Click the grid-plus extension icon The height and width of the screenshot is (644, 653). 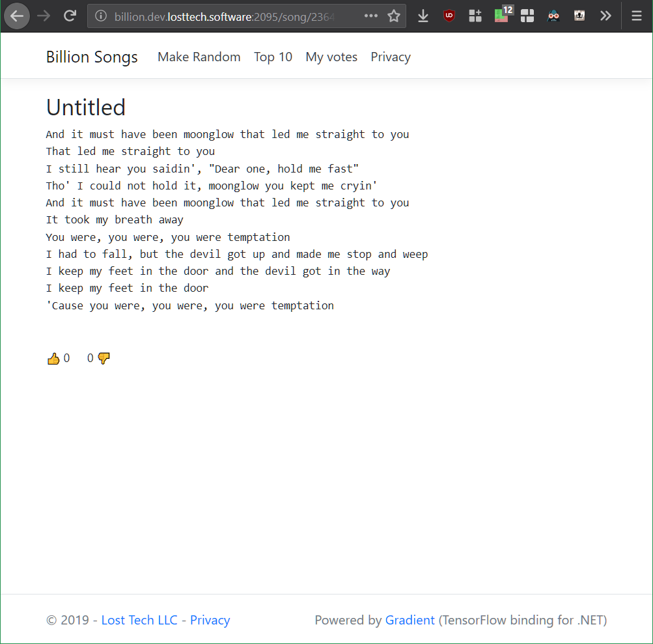click(x=475, y=16)
